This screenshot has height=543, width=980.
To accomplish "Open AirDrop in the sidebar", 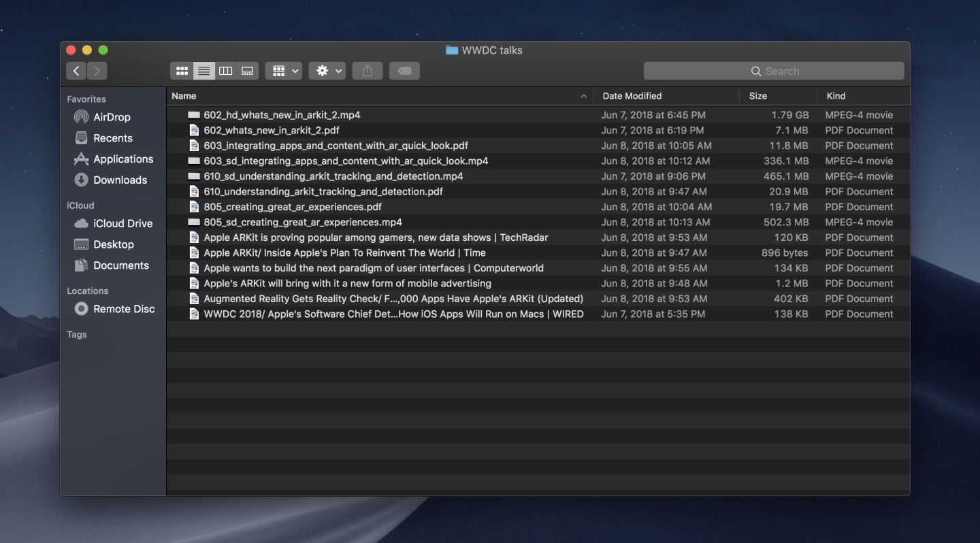I will coord(113,117).
